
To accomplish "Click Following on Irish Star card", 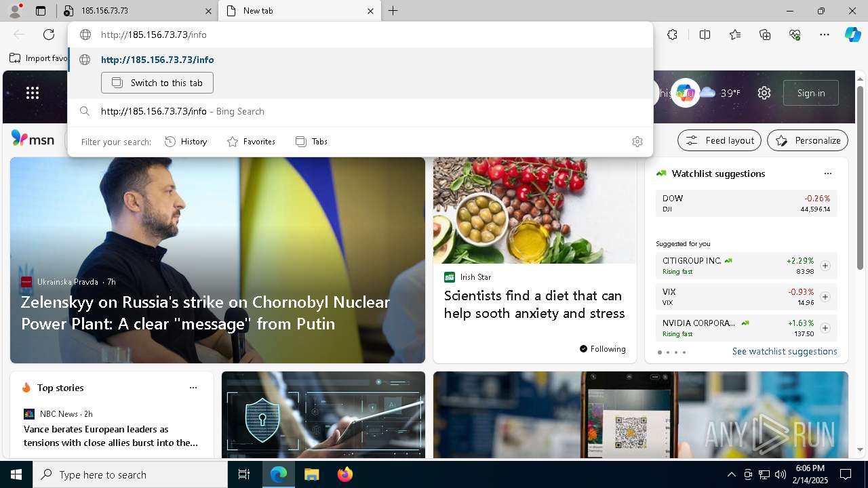I will click(602, 349).
